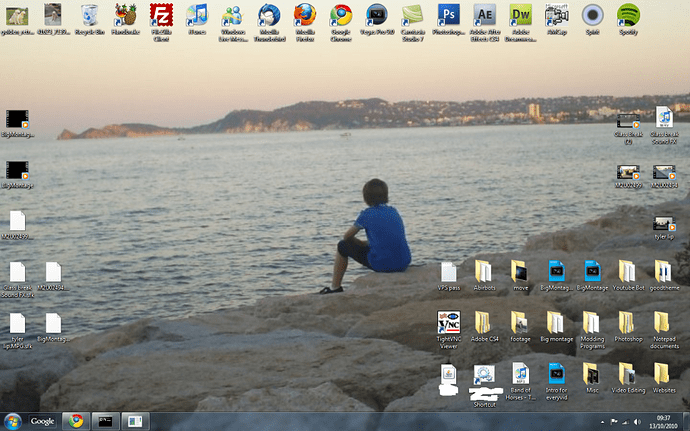Select the Handbrake pineapple icon
This screenshot has width=690, height=431.
(x=125, y=15)
